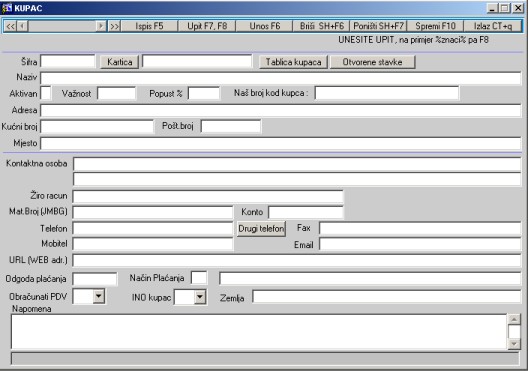Click the Upit F7, F8 button

point(207,26)
